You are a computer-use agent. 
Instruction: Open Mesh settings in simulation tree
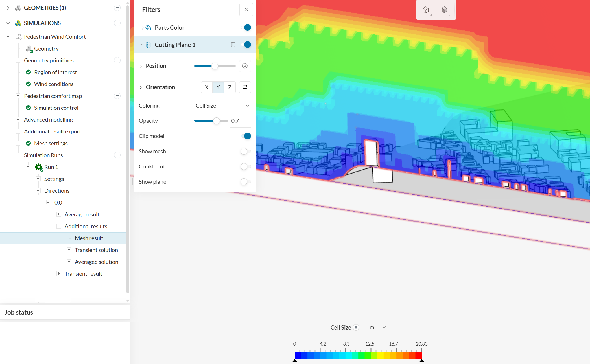[x=51, y=143]
